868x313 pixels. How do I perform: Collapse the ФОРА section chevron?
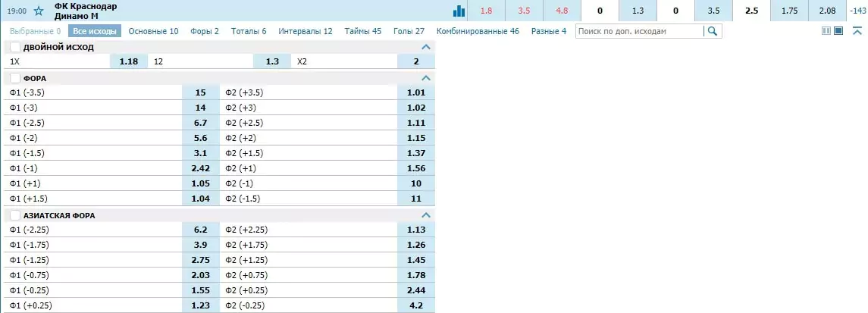click(x=425, y=78)
